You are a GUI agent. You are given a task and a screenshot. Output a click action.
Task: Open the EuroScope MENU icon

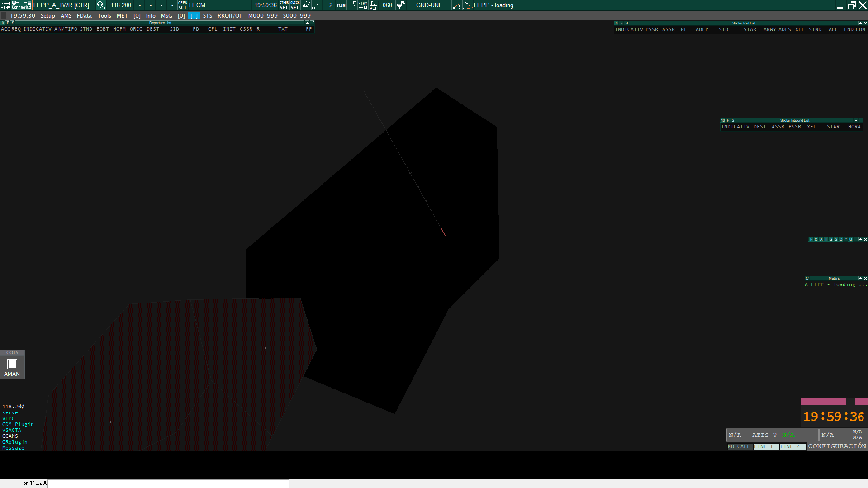tap(5, 5)
